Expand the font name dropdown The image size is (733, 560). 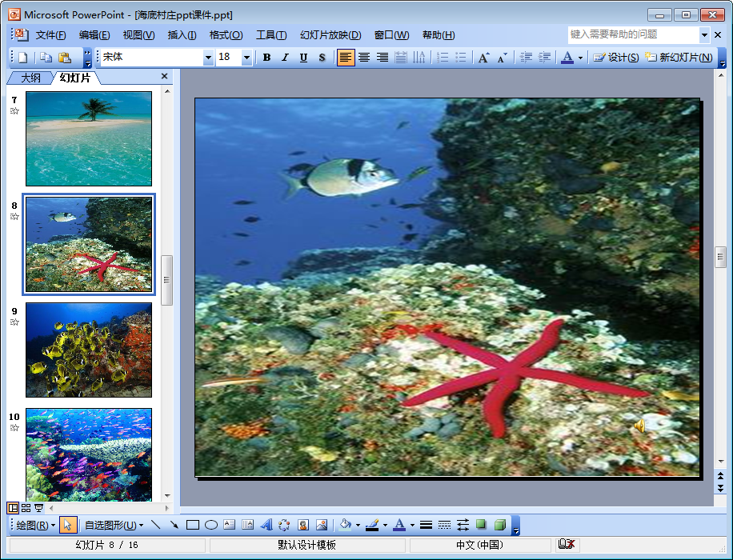(x=208, y=58)
